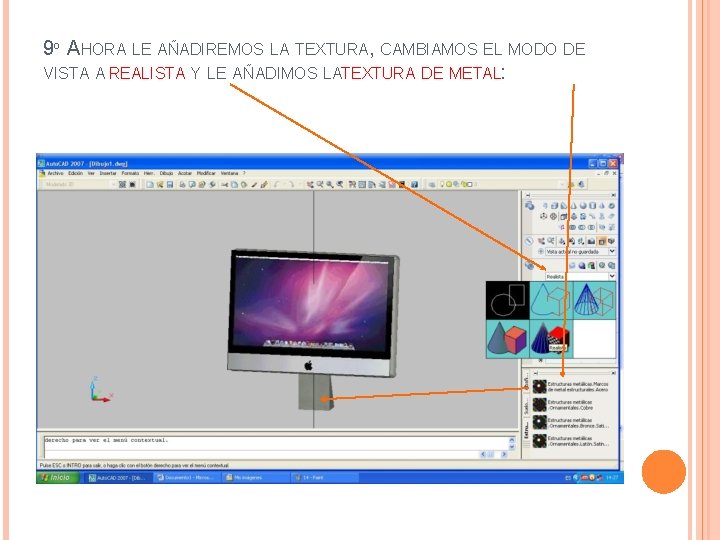Open the Archivo menu

(x=55, y=174)
